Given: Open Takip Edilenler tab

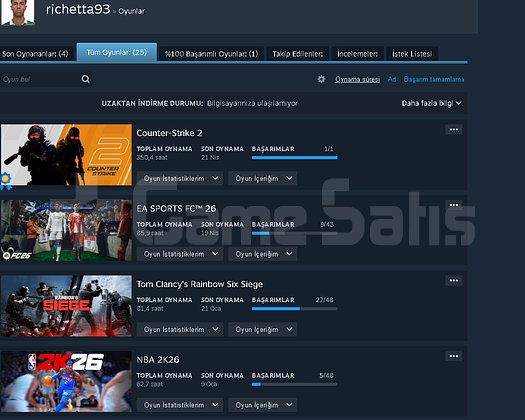Looking at the screenshot, I should tap(297, 54).
